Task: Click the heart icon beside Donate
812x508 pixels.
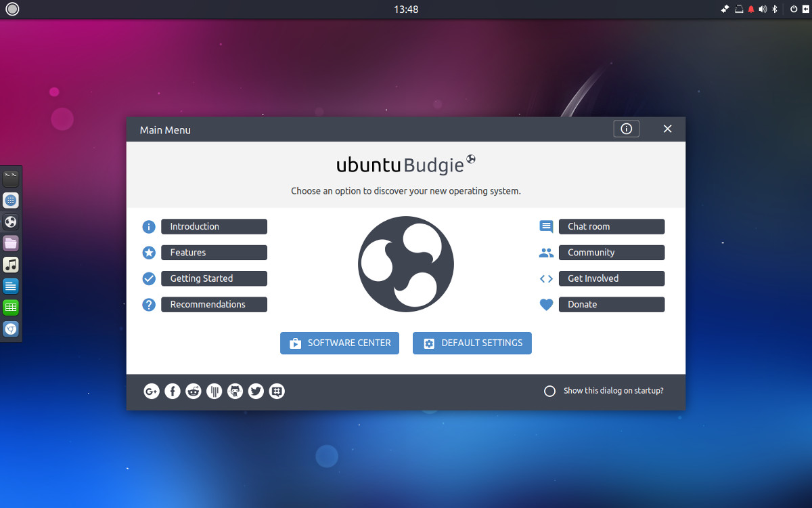Action: (x=546, y=305)
